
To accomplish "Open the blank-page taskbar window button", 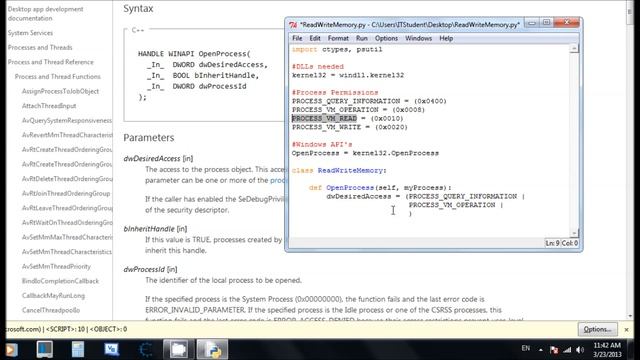I will pyautogui.click(x=179, y=349).
